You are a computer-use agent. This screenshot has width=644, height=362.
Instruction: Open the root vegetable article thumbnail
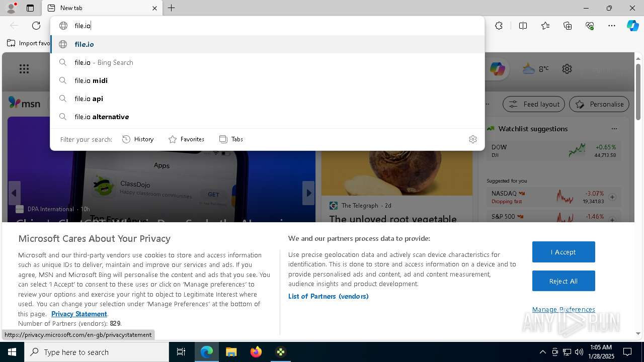tap(397, 173)
